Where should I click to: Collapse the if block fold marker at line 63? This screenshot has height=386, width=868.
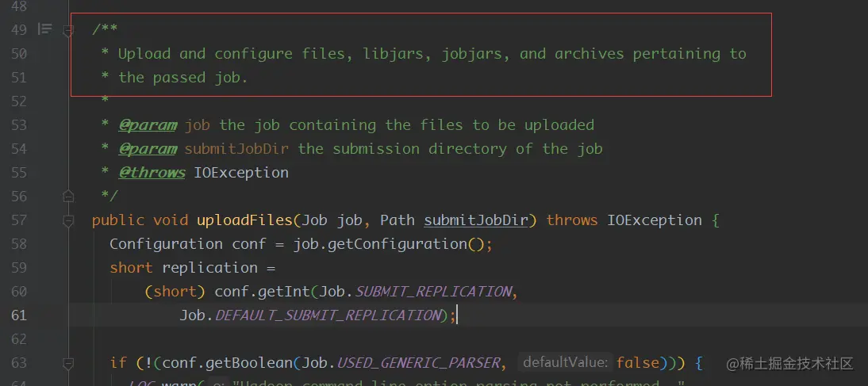[68, 363]
